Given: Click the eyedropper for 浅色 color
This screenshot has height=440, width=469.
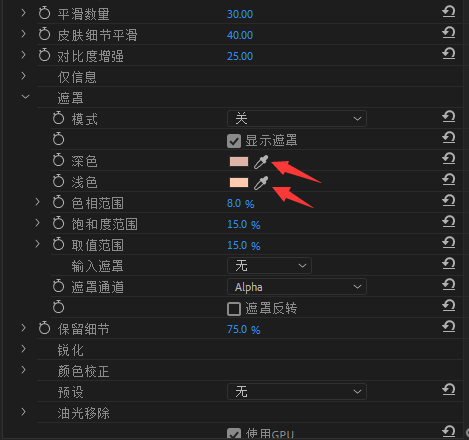Looking at the screenshot, I should [x=261, y=183].
